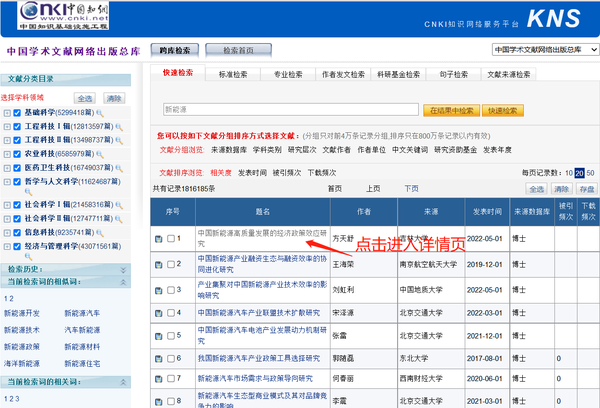Screen dimensions: 600x408
Task: Open the 检索首页 button
Action: pyautogui.click(x=238, y=51)
